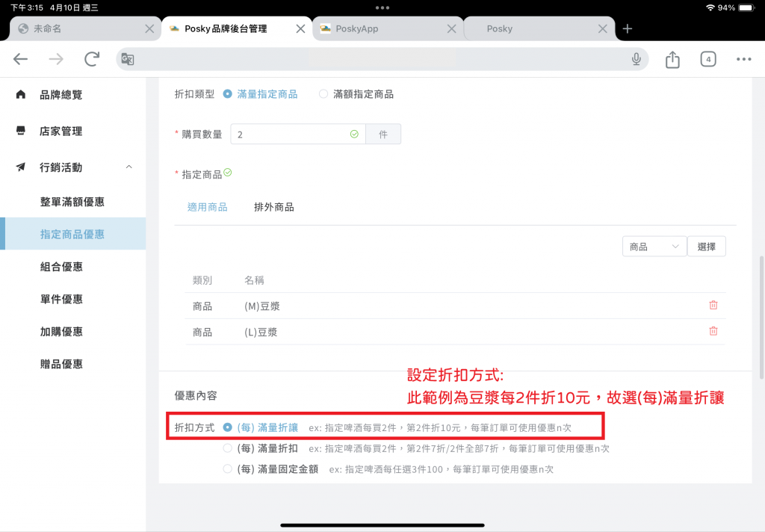Click the 類別 column header
The image size is (765, 532).
(x=202, y=280)
